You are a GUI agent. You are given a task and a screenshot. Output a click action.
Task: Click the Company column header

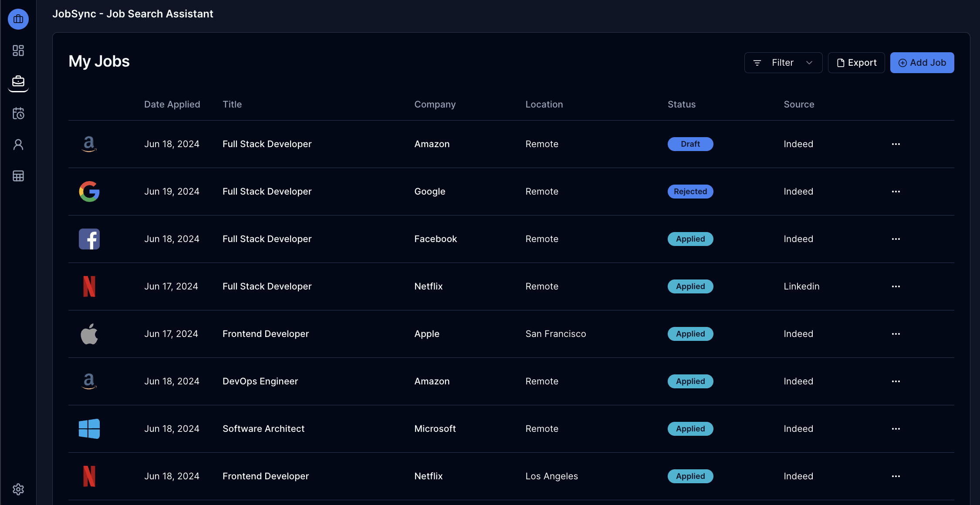tap(435, 104)
